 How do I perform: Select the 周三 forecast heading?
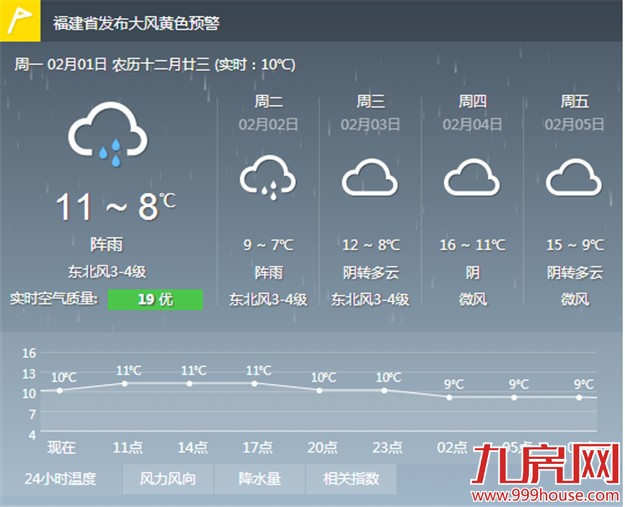coord(371,101)
